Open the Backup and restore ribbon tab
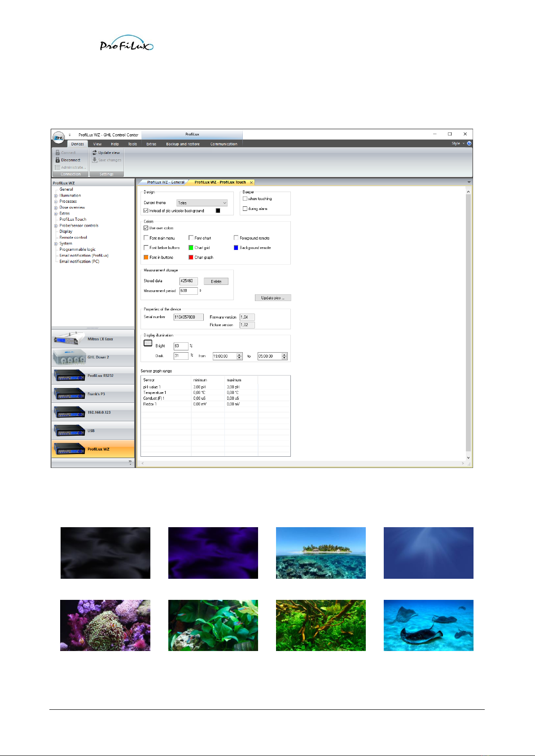This screenshot has height=756, width=535. pyautogui.click(x=183, y=144)
